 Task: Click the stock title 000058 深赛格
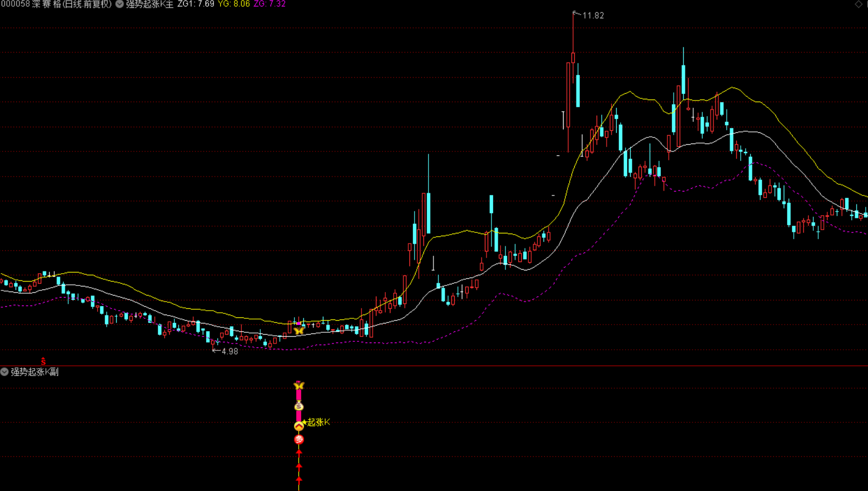point(31,4)
